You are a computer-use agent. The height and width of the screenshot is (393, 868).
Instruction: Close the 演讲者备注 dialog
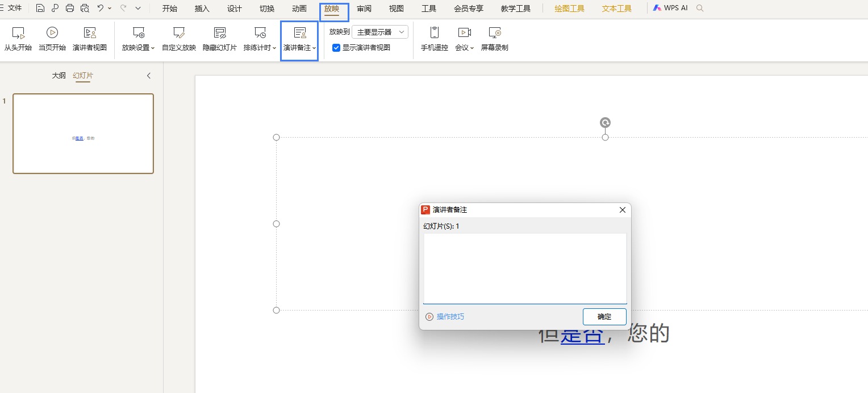click(623, 210)
